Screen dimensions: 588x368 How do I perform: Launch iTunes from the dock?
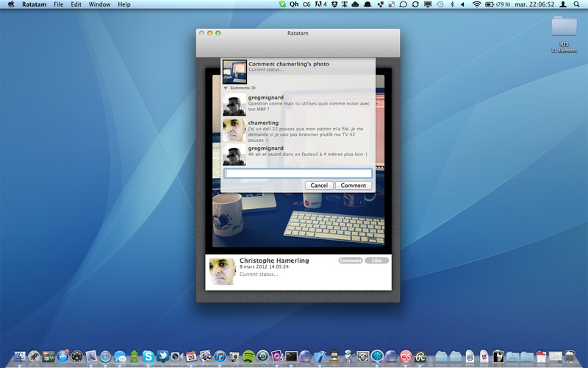coord(220,356)
